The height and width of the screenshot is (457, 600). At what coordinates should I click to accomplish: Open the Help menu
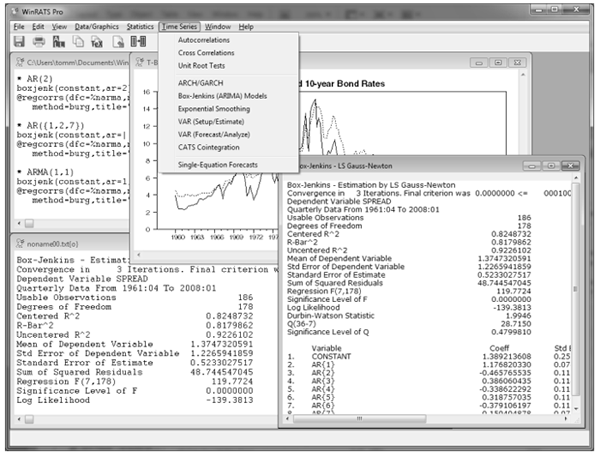coord(246,26)
